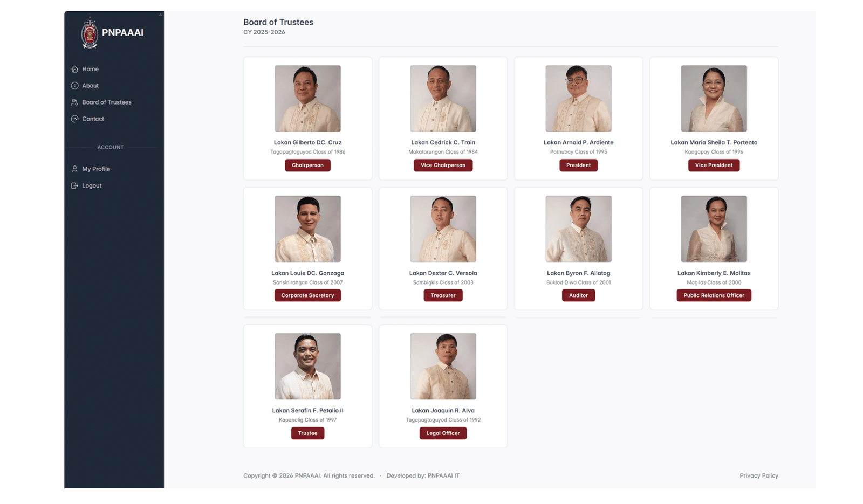This screenshot has height=504, width=863.
Task: Click the Contact headset icon
Action: click(74, 119)
